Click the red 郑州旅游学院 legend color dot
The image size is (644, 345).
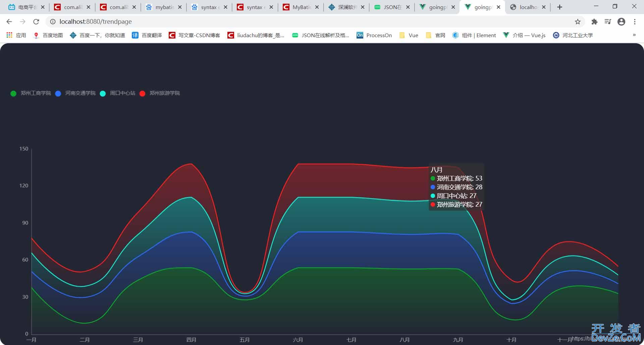click(142, 93)
